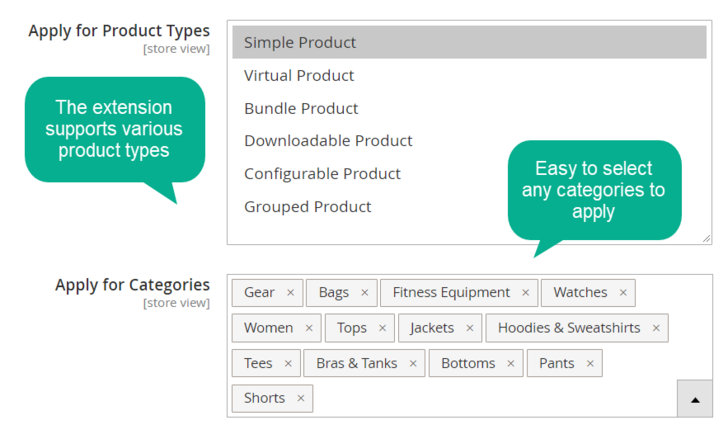Remove the Gear category tag
The image size is (728, 439).
[291, 293]
